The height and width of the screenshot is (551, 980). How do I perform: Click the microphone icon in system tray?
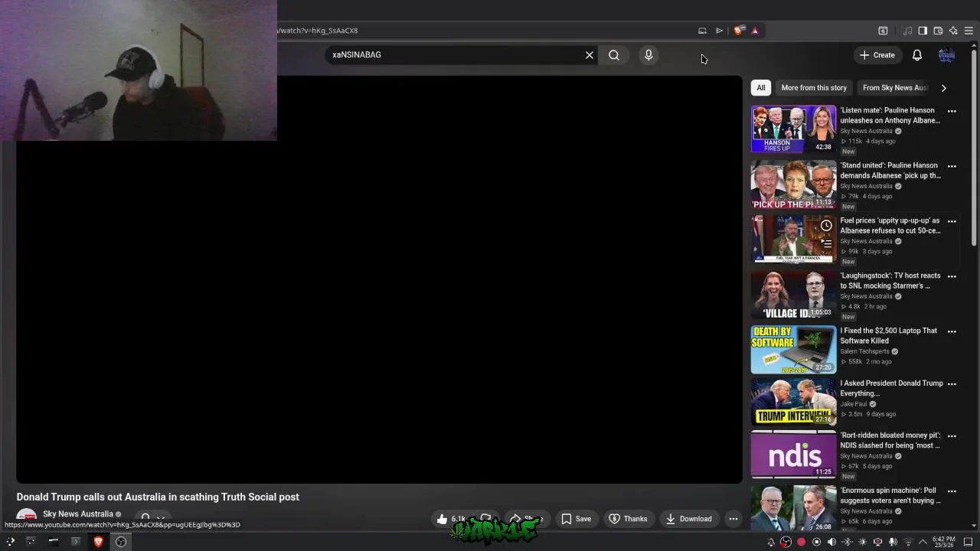tap(893, 542)
